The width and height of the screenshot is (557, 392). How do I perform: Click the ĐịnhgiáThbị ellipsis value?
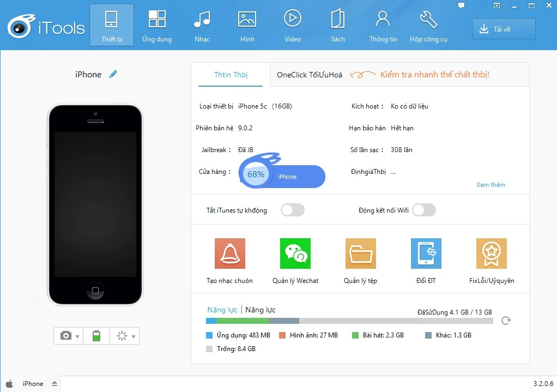pyautogui.click(x=393, y=172)
